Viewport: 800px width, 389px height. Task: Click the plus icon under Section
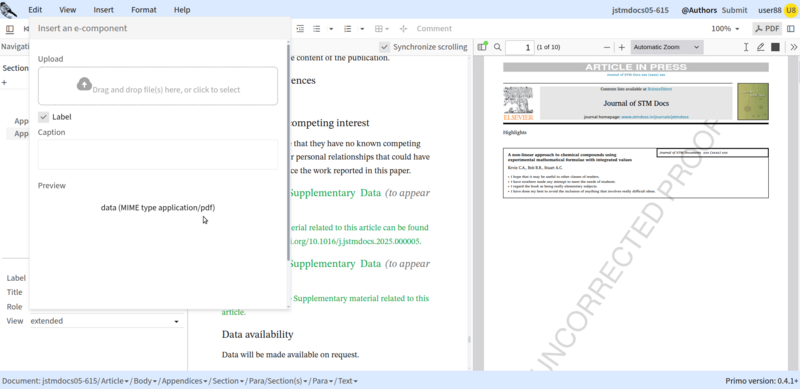(5, 82)
